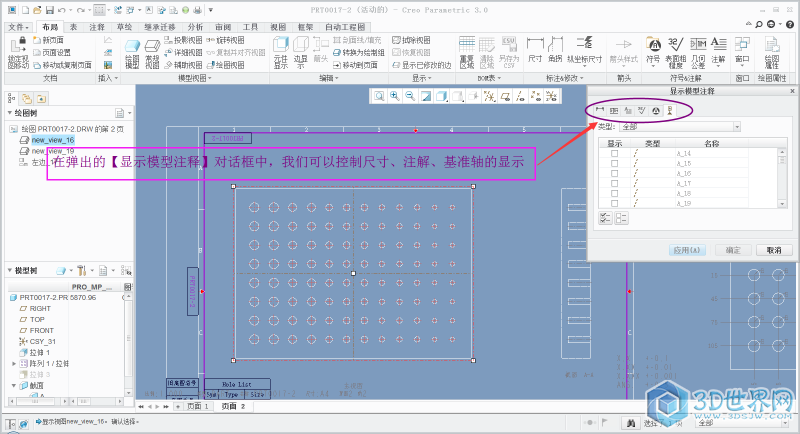Image resolution: width=800 pixels, height=434 pixels.
Task: Click the Zoom Out icon in graphics toolbar
Action: [x=410, y=96]
